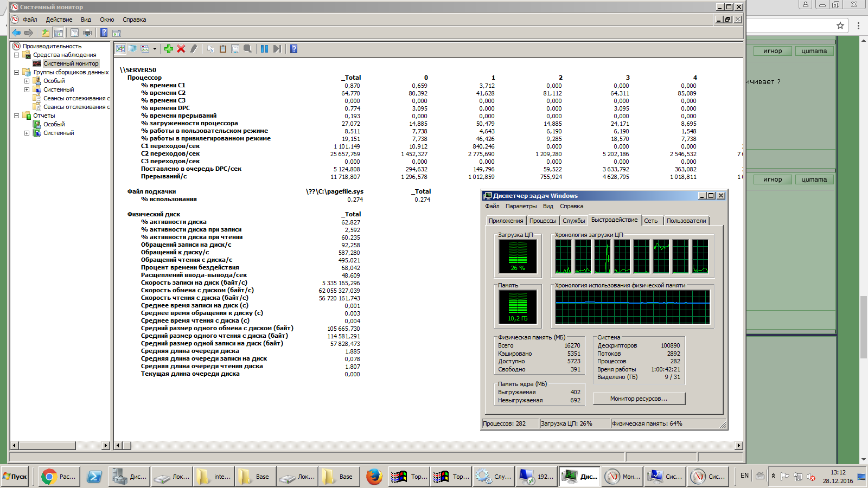
Task: Open help icon in the monitor toolbar
Action: coord(293,49)
